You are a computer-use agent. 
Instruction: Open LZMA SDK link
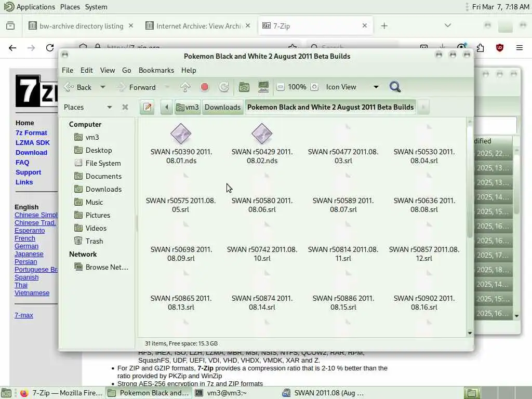[x=33, y=142]
